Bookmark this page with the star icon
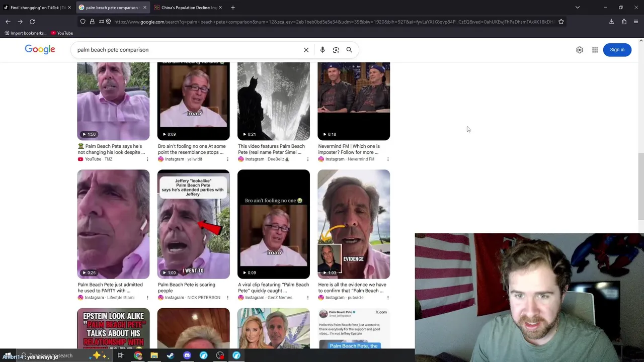 click(x=561, y=22)
